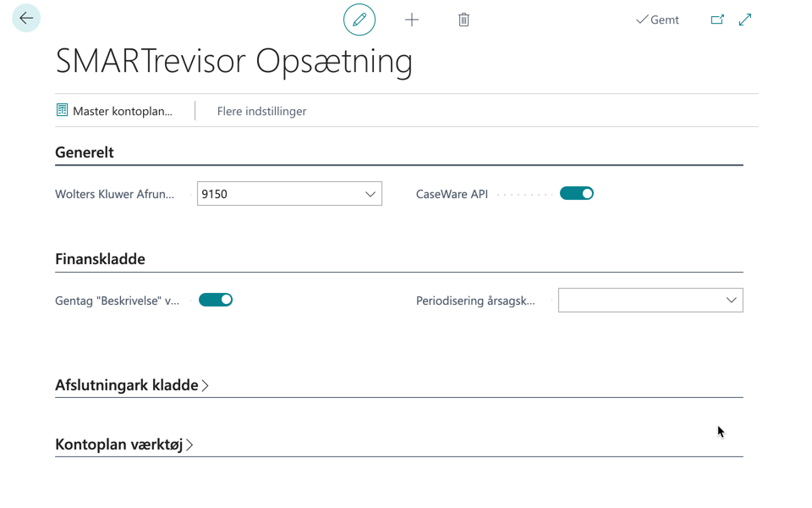Screen dimensions: 812x508
Task: Click the Gemt saved status indicator
Action: point(657,19)
